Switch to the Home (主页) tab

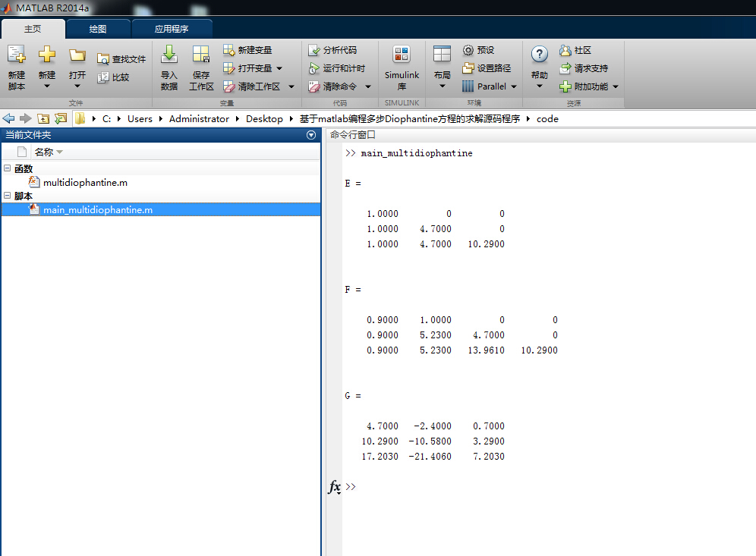point(33,29)
